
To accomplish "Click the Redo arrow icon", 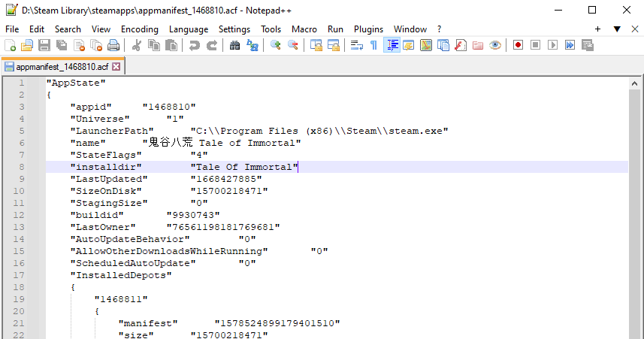I will [x=211, y=45].
